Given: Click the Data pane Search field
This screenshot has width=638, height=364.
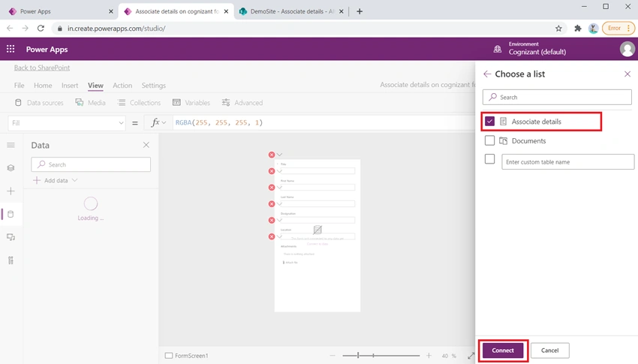Looking at the screenshot, I should [x=91, y=164].
